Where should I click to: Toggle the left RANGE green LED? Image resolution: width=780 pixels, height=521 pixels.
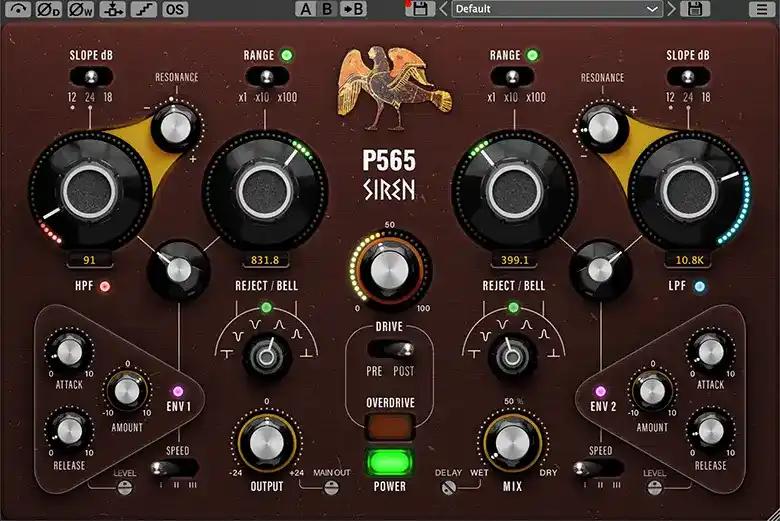(x=287, y=55)
